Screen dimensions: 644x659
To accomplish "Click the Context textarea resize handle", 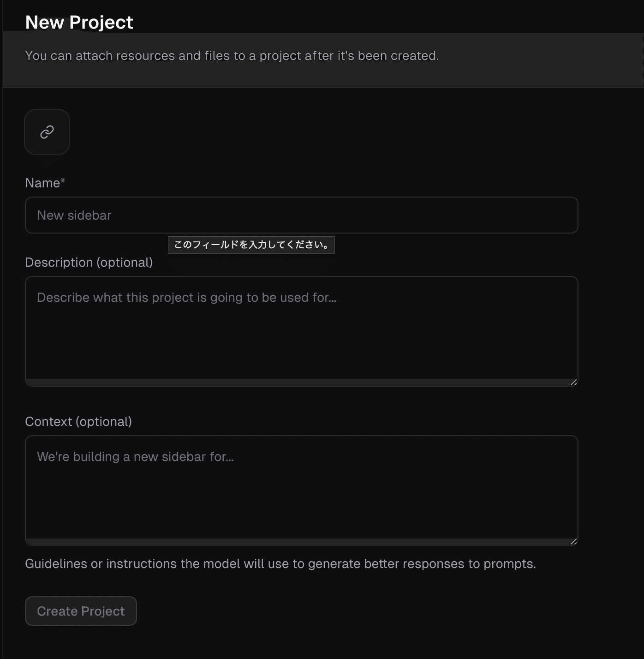I will (573, 541).
